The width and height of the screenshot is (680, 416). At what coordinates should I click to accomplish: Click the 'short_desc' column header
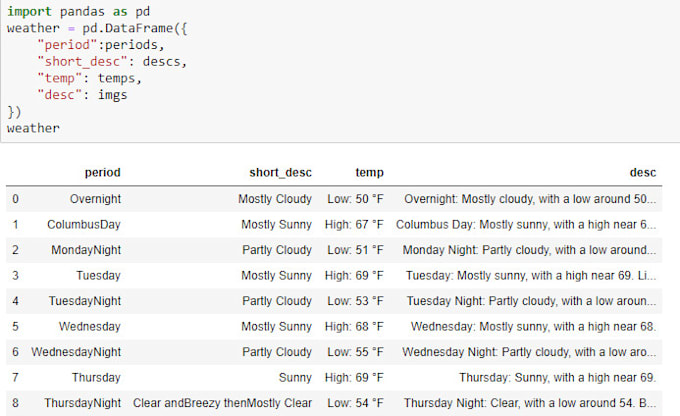point(280,173)
